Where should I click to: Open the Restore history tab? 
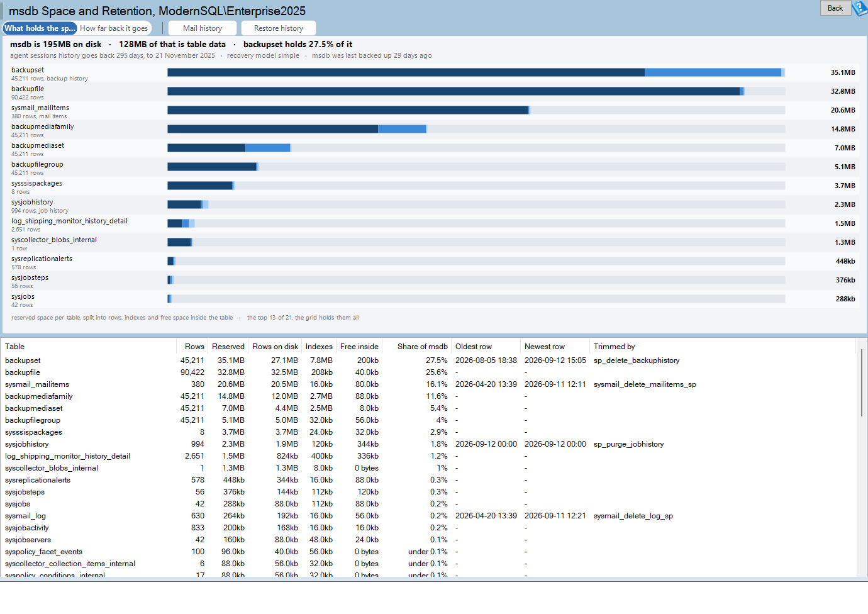tap(279, 28)
